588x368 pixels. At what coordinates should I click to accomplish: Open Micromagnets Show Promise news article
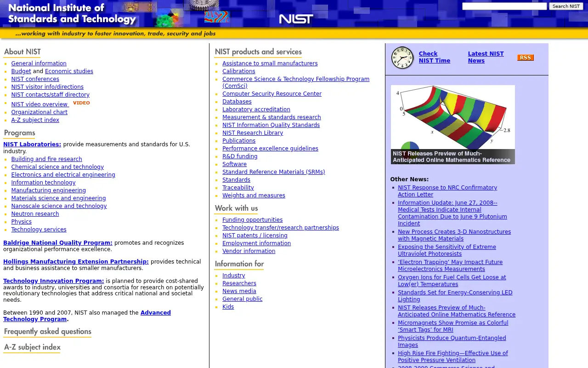click(453, 326)
